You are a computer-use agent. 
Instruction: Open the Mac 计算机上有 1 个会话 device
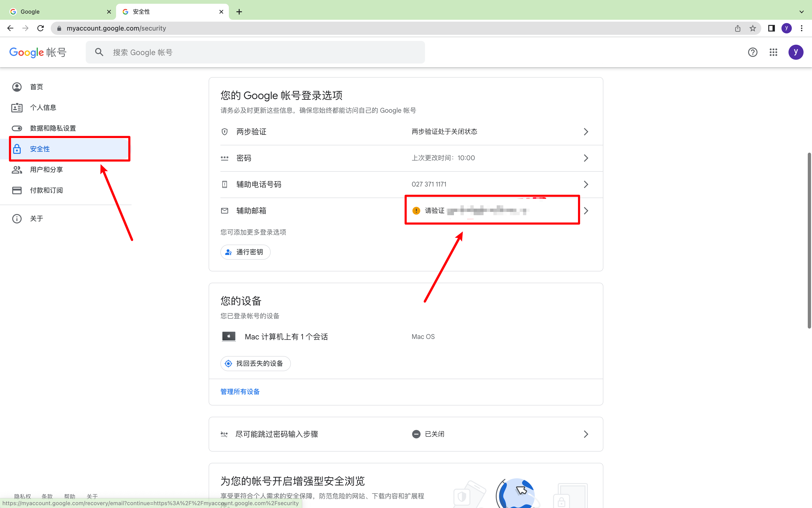pyautogui.click(x=406, y=337)
